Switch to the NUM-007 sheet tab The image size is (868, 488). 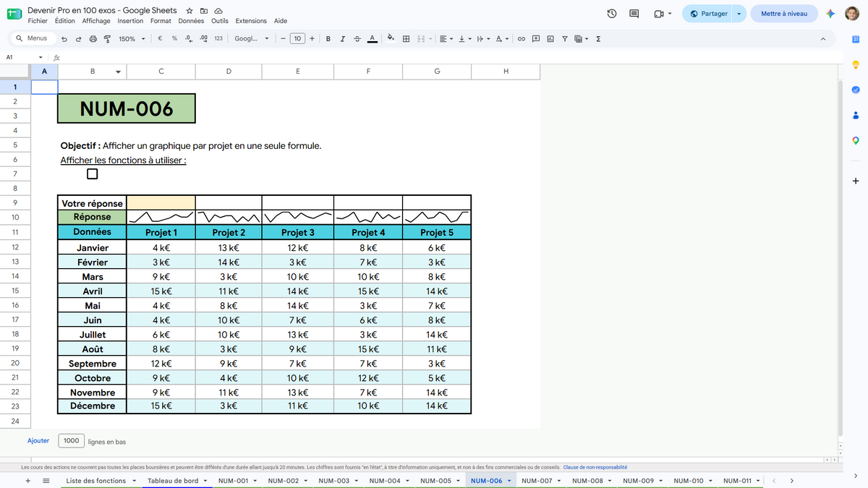tap(537, 481)
